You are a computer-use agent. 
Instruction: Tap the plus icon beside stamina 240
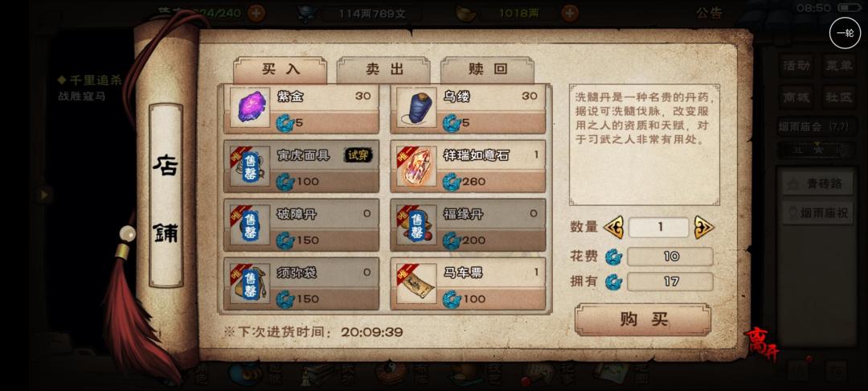256,13
